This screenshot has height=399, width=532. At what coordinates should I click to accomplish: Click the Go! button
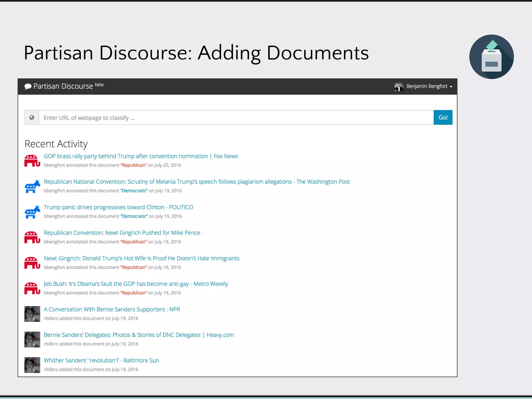443,117
